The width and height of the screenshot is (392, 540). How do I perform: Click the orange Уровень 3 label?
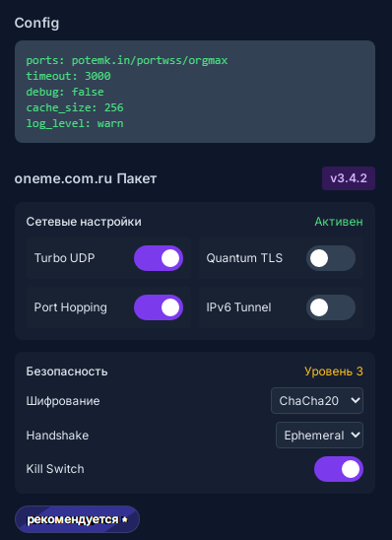click(334, 371)
